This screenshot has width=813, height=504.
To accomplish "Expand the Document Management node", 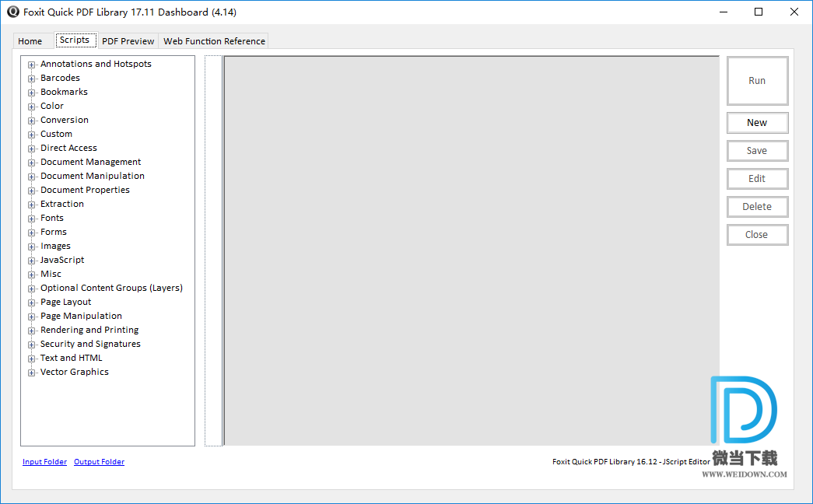I will click(32, 163).
